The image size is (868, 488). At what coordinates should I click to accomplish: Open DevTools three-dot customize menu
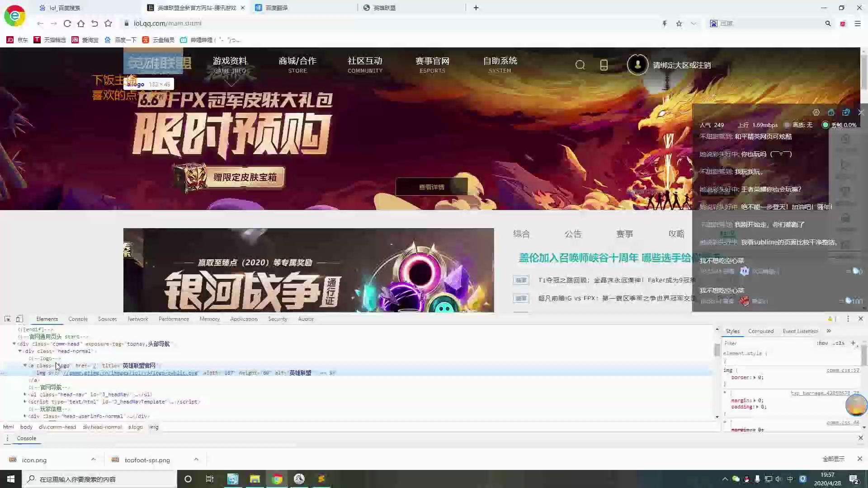pos(848,319)
